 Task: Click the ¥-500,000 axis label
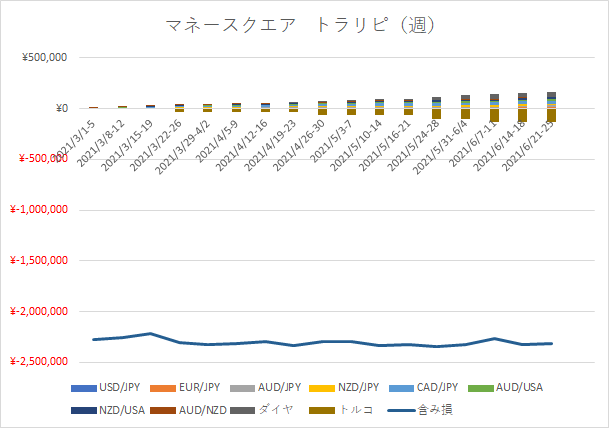[x=43, y=158]
